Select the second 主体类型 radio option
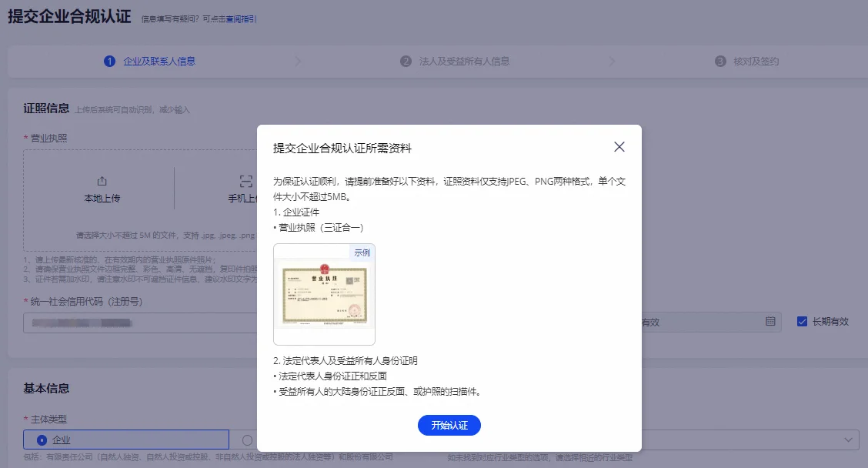 (x=247, y=440)
